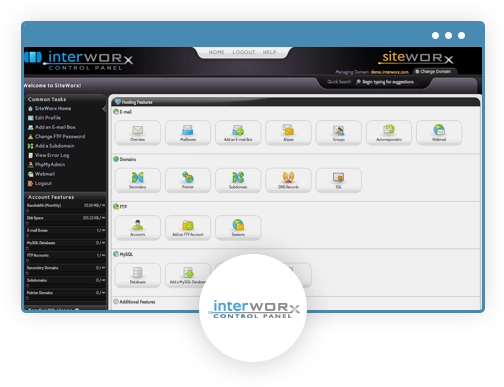Screen dimensions: 504x387
Task: Click LOGOUT in the top menu
Action: click(244, 52)
